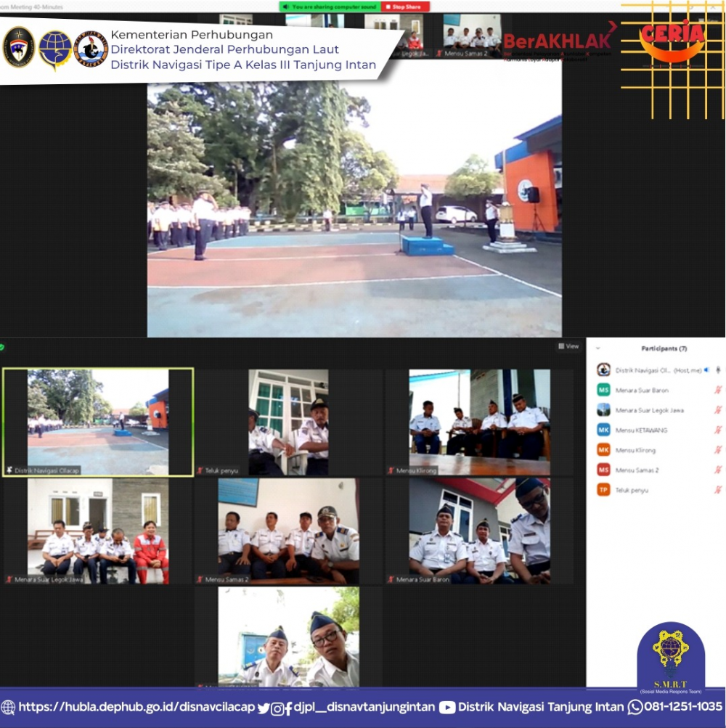Select Mensu KETAWANG name in Participants list
This screenshot has height=728, width=726.
coord(641,430)
